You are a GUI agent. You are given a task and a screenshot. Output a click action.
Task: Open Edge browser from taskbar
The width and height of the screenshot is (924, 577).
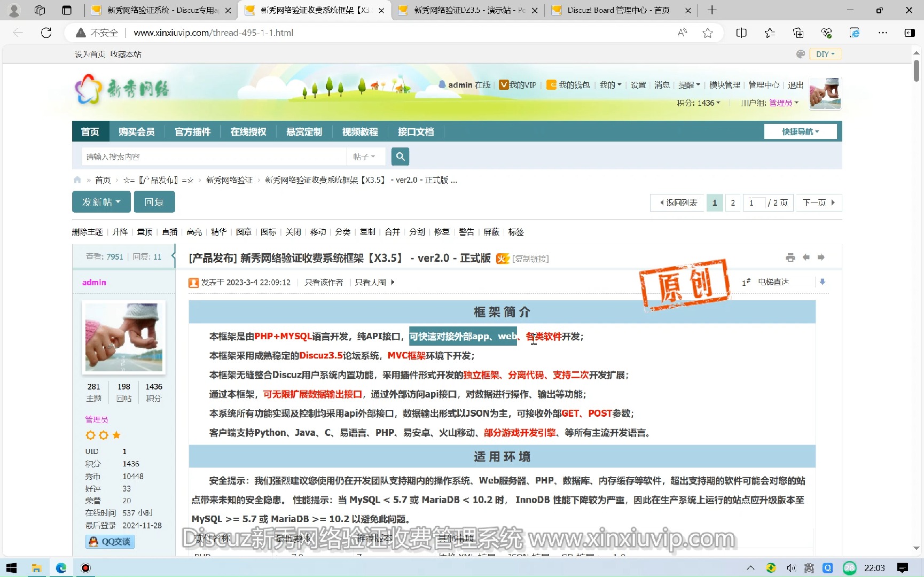tap(61, 568)
